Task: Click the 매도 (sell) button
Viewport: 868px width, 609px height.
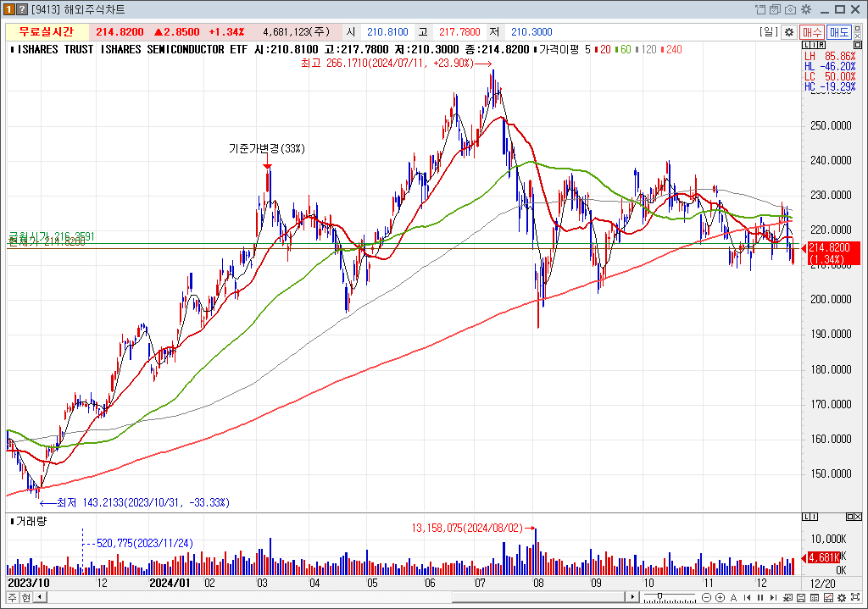Action: click(x=839, y=32)
